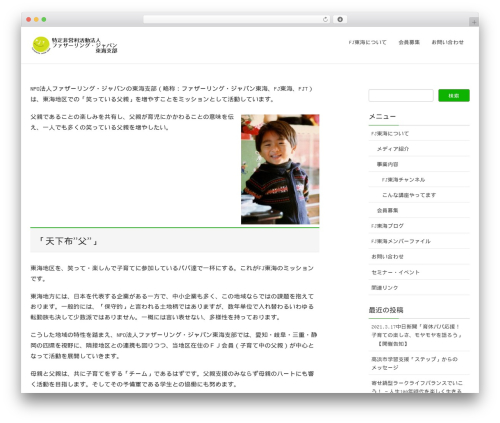Open FJ東海ブログ sidebar link
This screenshot has height=423, width=500.
387,226
